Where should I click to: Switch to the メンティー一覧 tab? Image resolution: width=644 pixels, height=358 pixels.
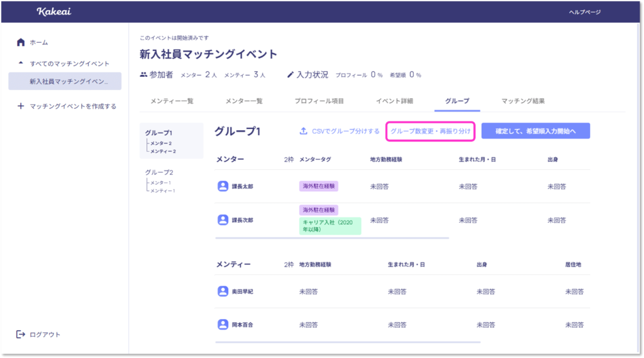pyautogui.click(x=172, y=101)
